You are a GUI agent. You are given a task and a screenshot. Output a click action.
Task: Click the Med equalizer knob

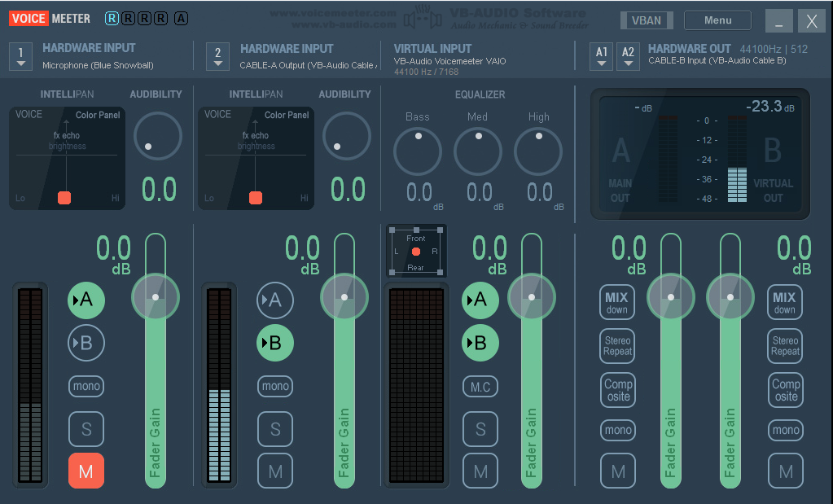(478, 151)
